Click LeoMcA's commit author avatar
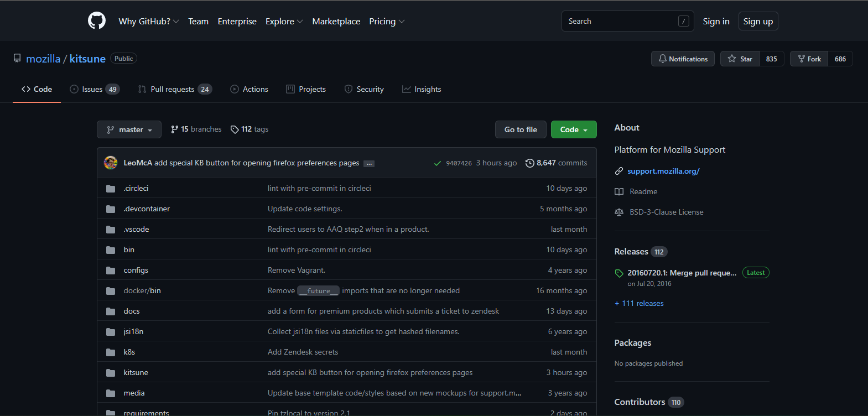This screenshot has width=868, height=416. (x=111, y=163)
